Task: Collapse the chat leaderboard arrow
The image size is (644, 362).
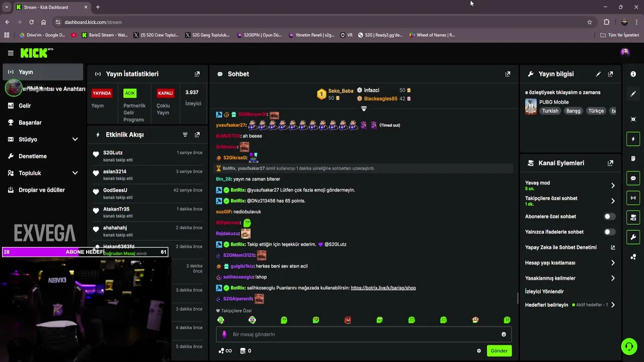Action: 364,109
